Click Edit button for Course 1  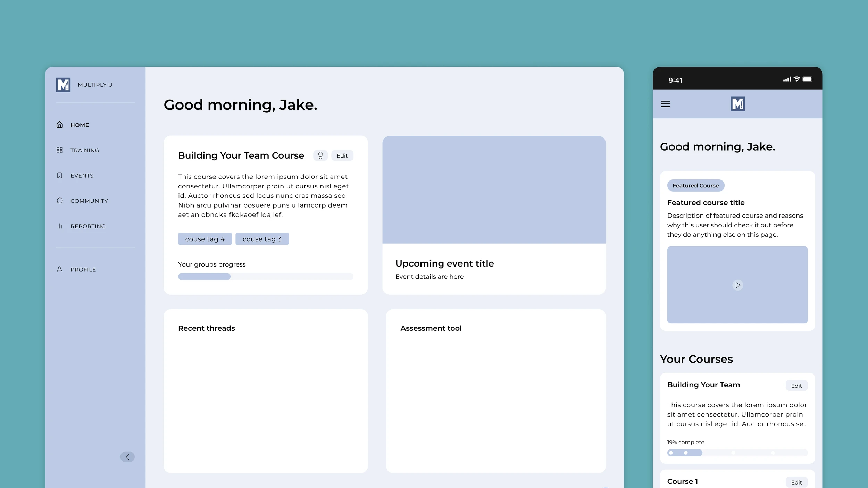pos(796,482)
